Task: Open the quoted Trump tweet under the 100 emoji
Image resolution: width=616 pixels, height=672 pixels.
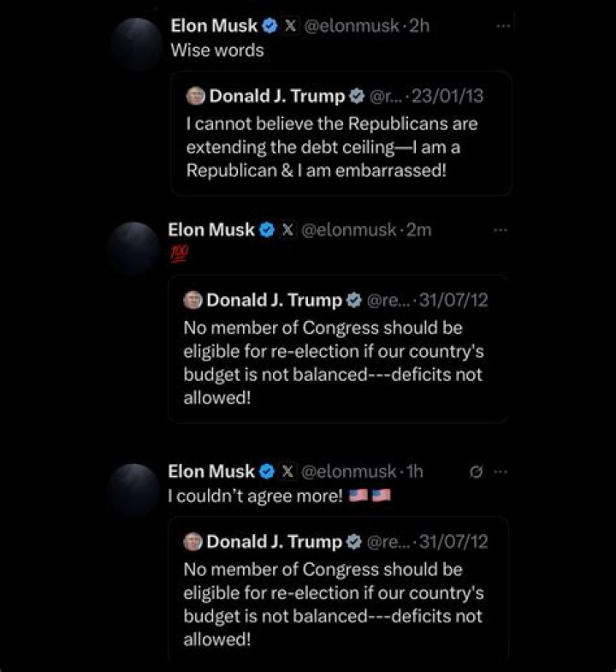Action: point(339,349)
